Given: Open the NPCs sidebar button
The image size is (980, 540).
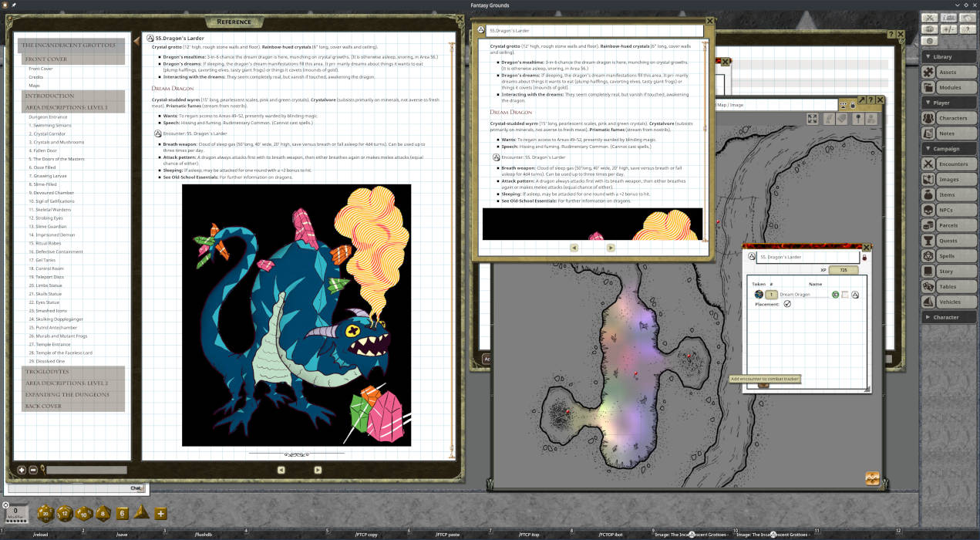Looking at the screenshot, I should (948, 210).
